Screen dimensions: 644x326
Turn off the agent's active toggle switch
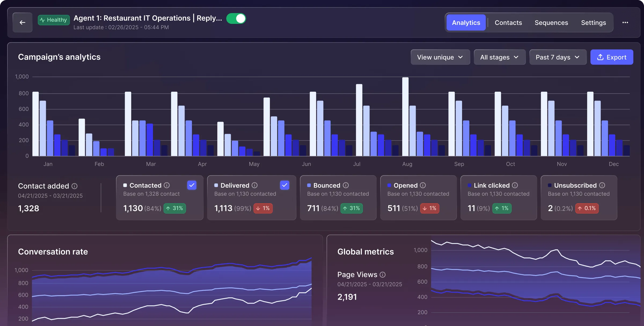236,18
